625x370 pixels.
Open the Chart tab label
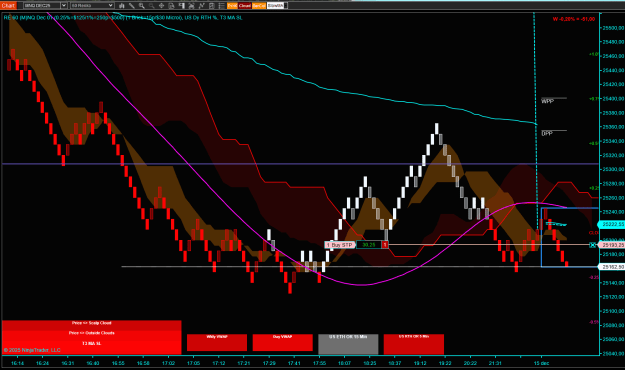[8, 6]
